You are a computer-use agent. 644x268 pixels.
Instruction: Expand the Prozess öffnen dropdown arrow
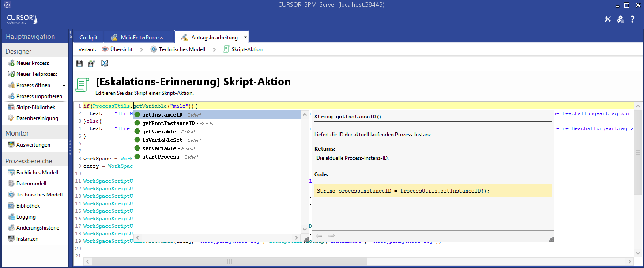64,86
